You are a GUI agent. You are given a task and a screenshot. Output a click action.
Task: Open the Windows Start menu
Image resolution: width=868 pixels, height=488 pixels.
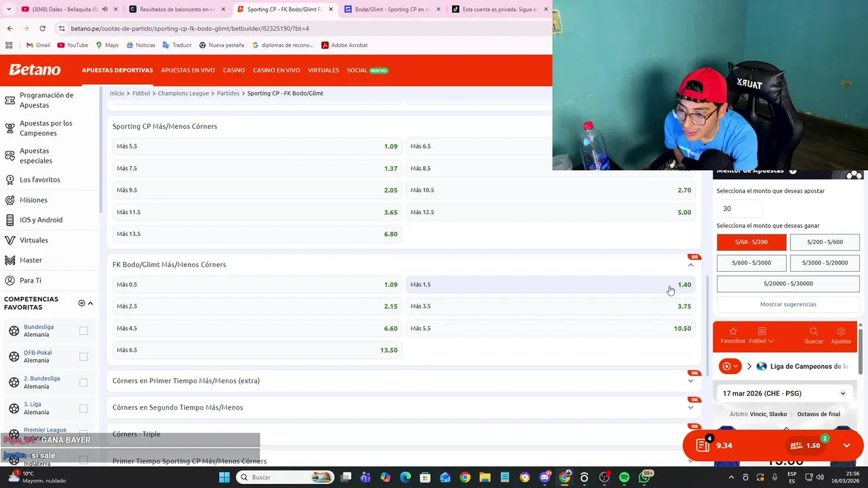click(224, 477)
